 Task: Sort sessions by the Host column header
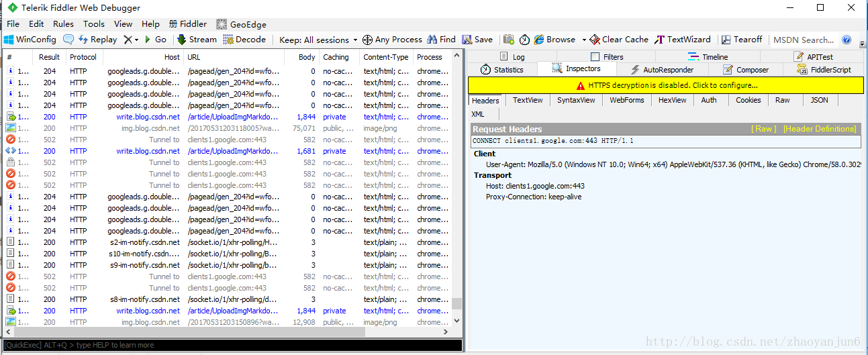143,57
